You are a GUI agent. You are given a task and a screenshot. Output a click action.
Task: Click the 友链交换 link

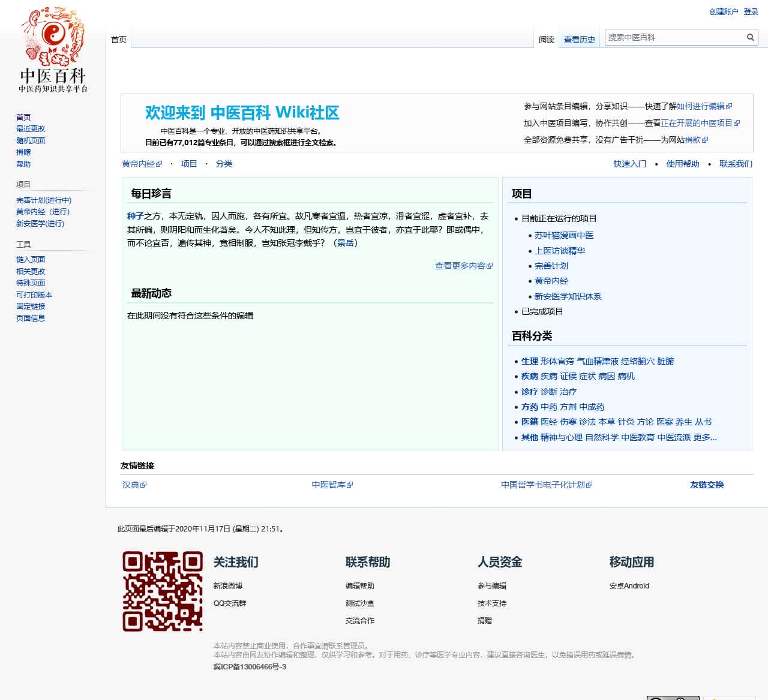click(x=707, y=485)
